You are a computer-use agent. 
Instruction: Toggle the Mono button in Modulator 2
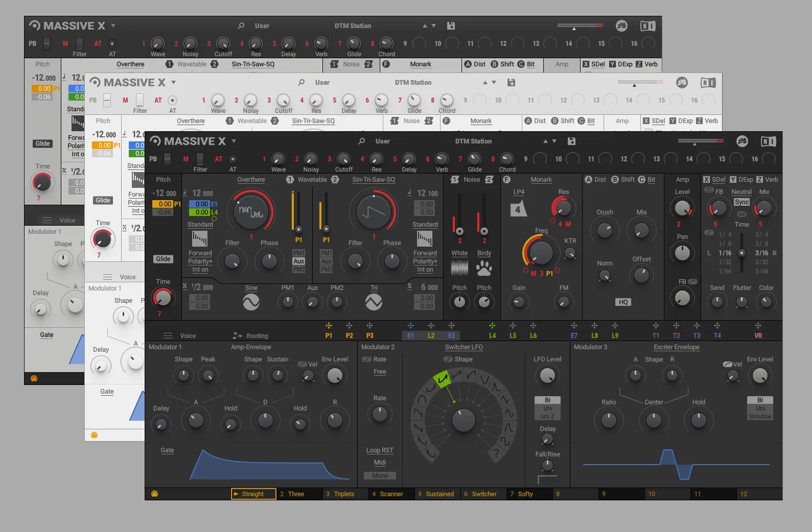tap(380, 475)
